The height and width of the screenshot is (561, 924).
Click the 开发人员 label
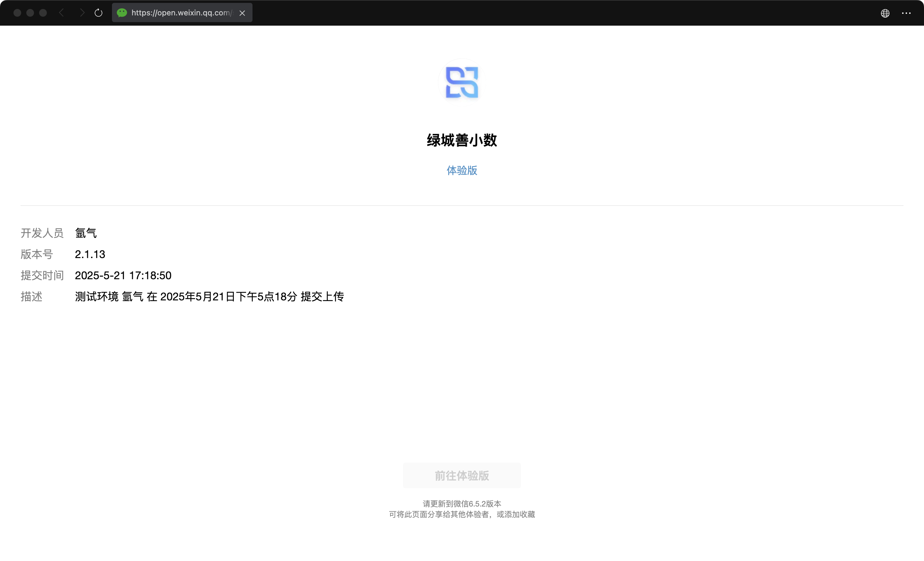42,233
